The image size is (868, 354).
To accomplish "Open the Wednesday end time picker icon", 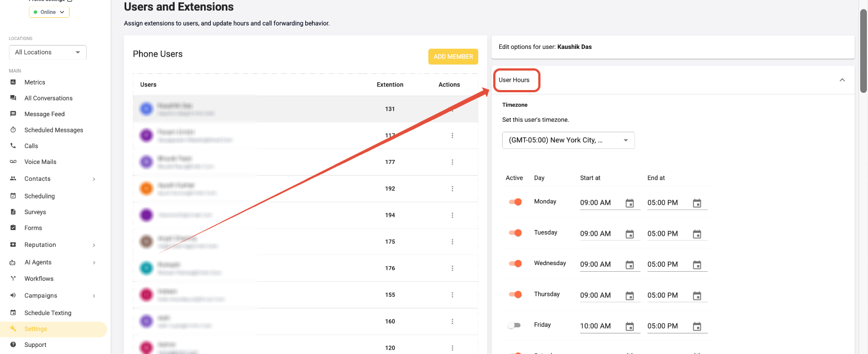I will click(697, 265).
